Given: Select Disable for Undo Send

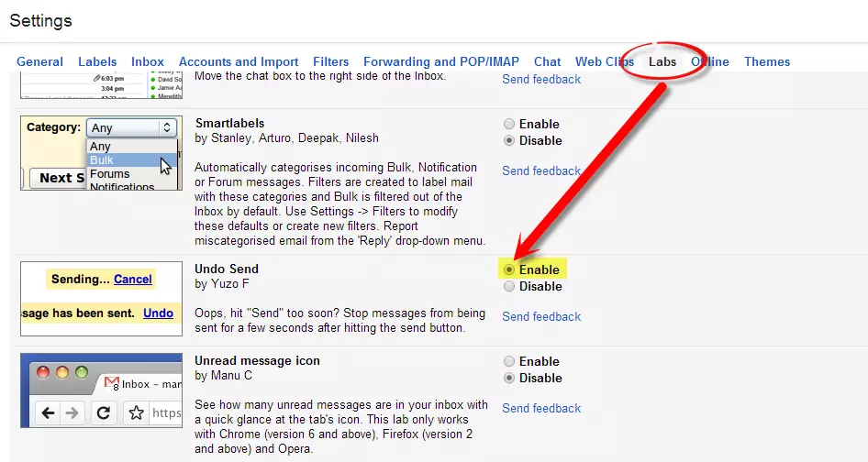Looking at the screenshot, I should pos(509,286).
